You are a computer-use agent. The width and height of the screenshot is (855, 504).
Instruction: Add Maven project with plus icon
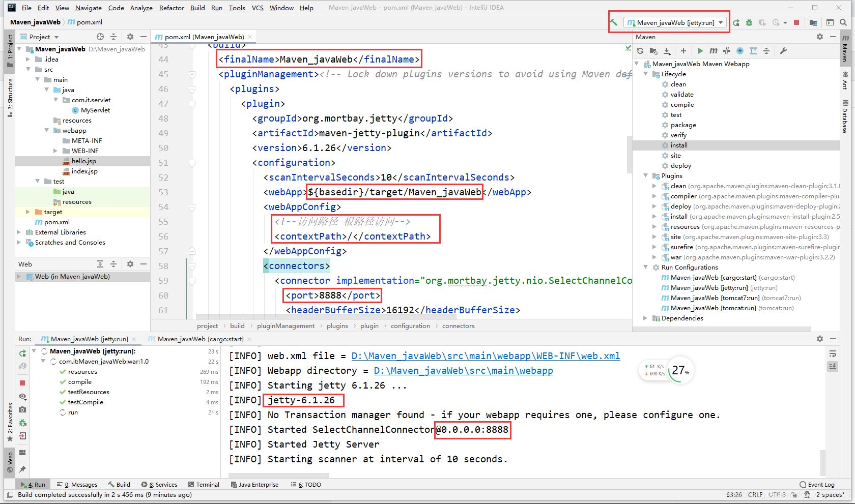(x=683, y=51)
